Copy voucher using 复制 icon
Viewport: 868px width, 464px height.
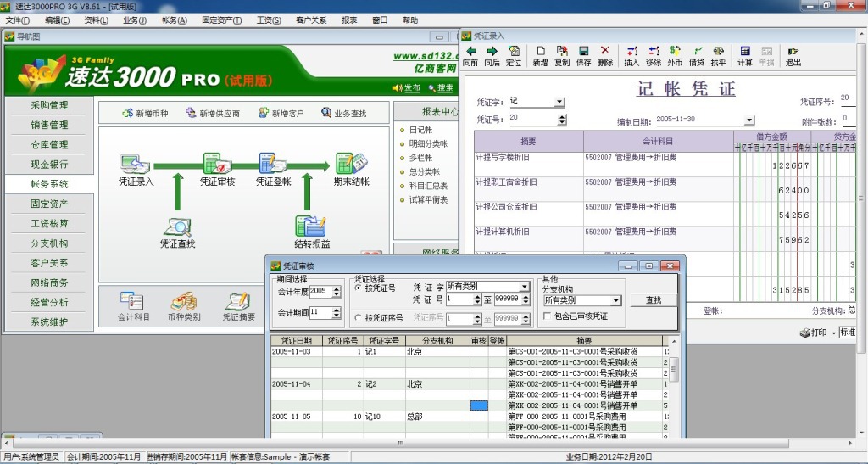562,56
